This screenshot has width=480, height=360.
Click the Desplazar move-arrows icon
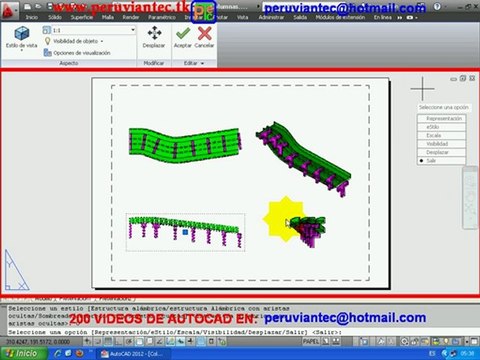pyautogui.click(x=154, y=33)
